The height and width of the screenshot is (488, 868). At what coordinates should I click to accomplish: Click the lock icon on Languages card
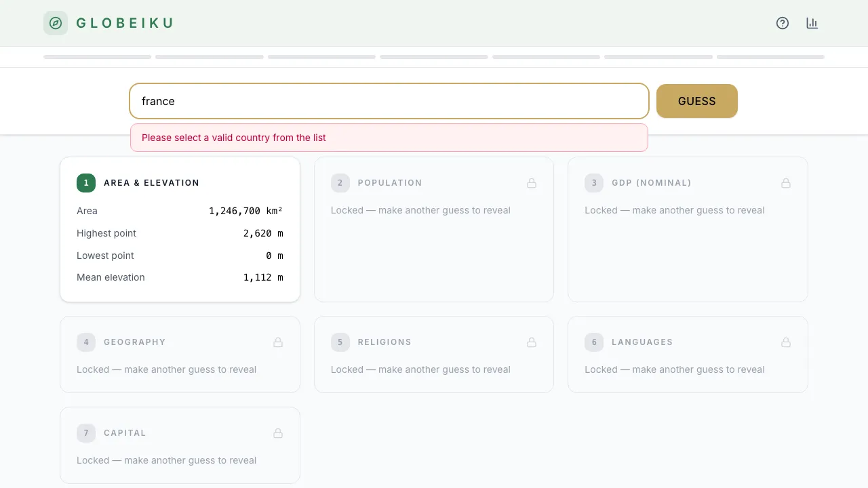point(786,342)
